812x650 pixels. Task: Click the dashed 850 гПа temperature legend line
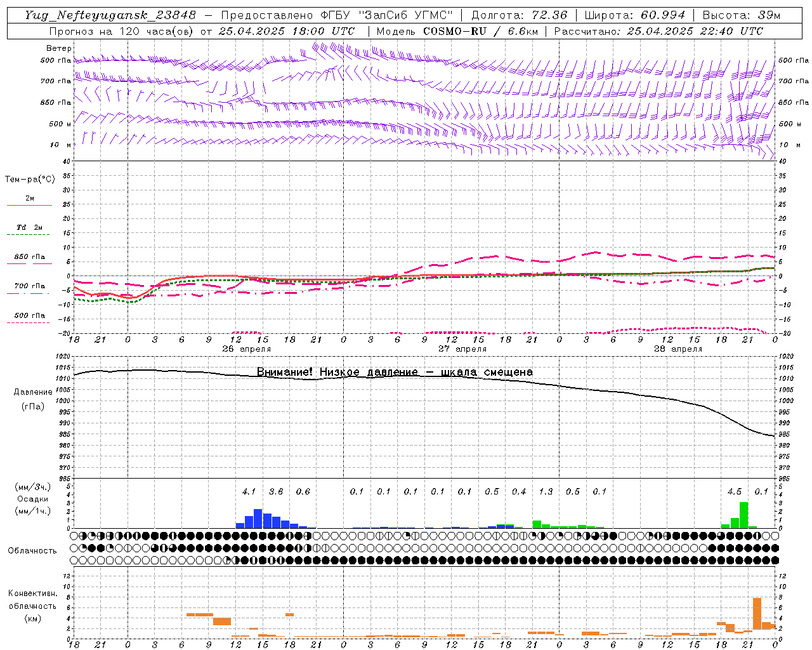[x=28, y=264]
